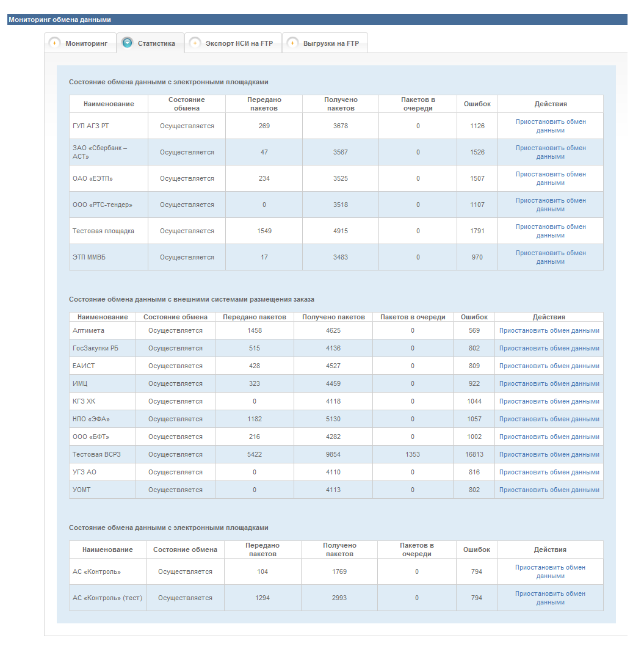The width and height of the screenshot is (644, 649).
Task: Select the НПО «ЭФА» name cell
Action: (102, 419)
